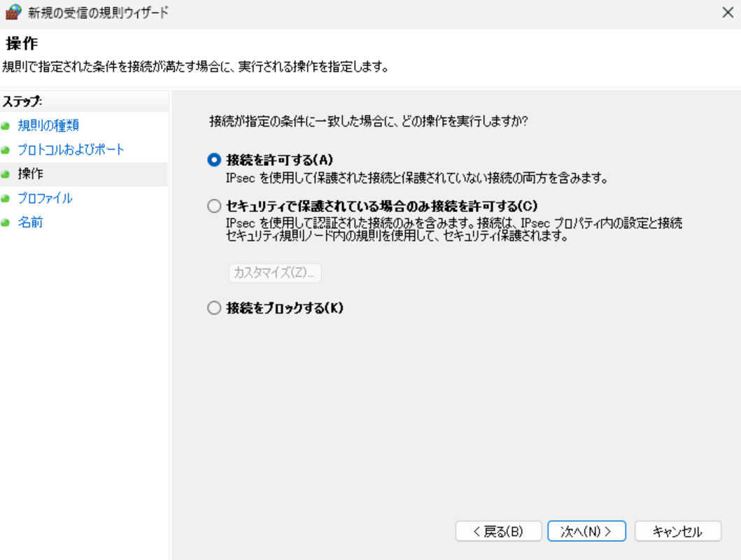Click the green bullet beside プロトコルおよびポート
Screen dimensions: 741x560
coord(6,150)
